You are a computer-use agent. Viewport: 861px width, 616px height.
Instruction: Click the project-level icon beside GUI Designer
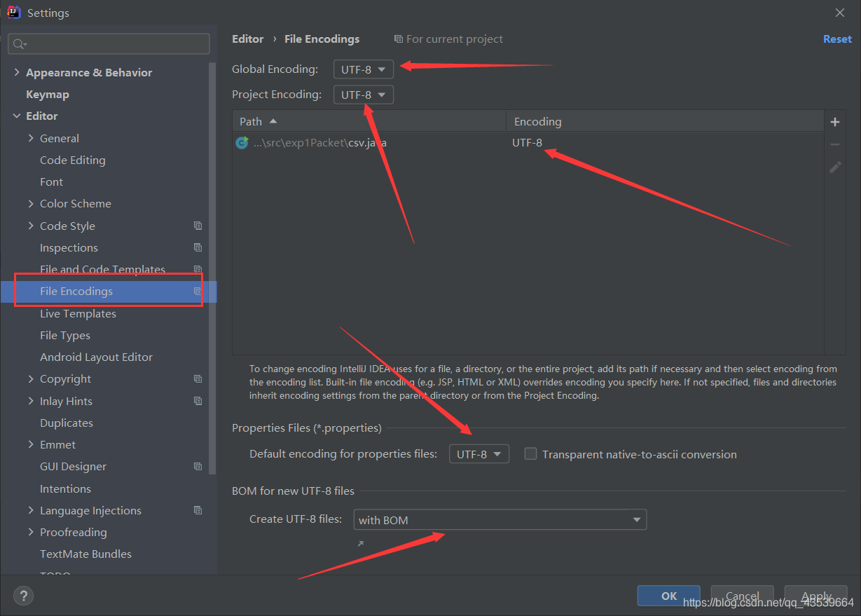pos(198,466)
